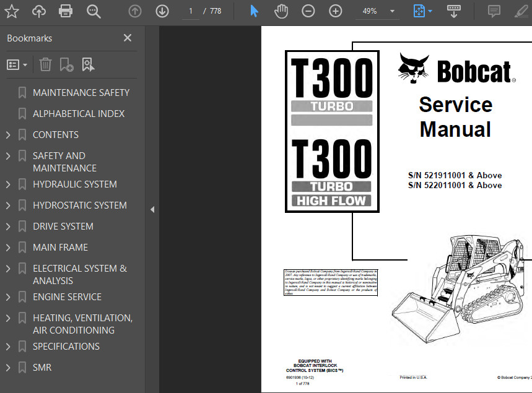Open ALPHABETICAL INDEX bookmark
The height and width of the screenshot is (393, 532).
[79, 114]
